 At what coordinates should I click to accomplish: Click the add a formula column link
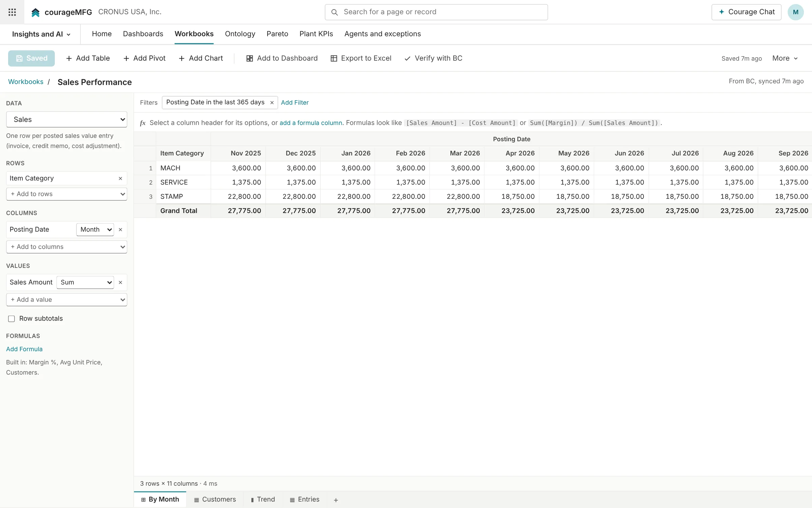tap(311, 123)
